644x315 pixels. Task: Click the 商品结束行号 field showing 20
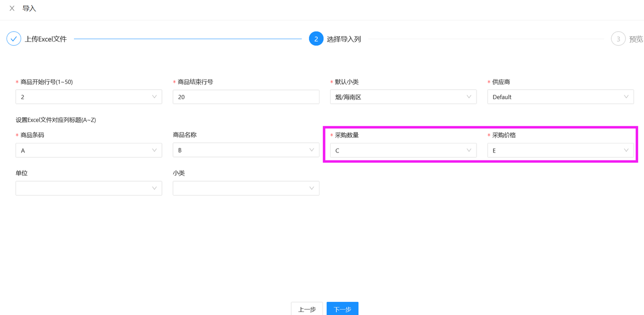click(x=246, y=97)
